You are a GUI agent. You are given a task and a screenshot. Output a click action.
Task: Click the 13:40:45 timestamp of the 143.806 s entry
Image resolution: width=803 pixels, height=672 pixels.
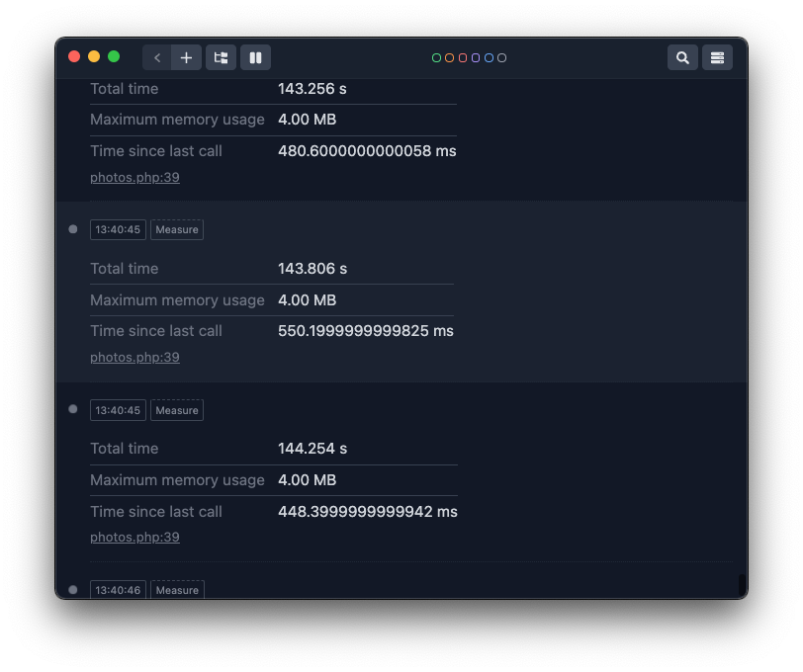(118, 230)
